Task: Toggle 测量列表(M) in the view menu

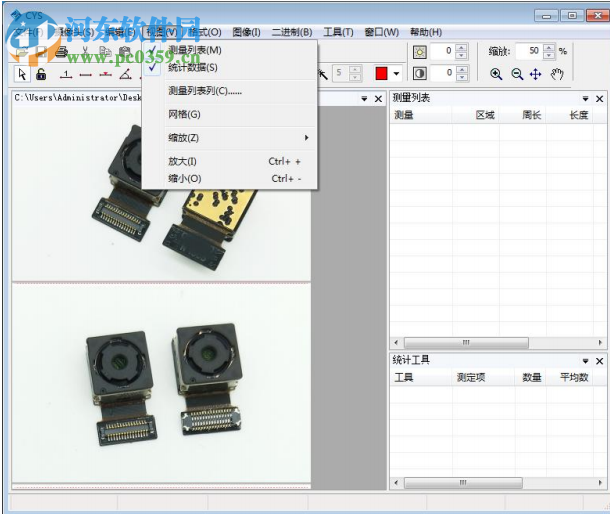Action: pos(195,50)
